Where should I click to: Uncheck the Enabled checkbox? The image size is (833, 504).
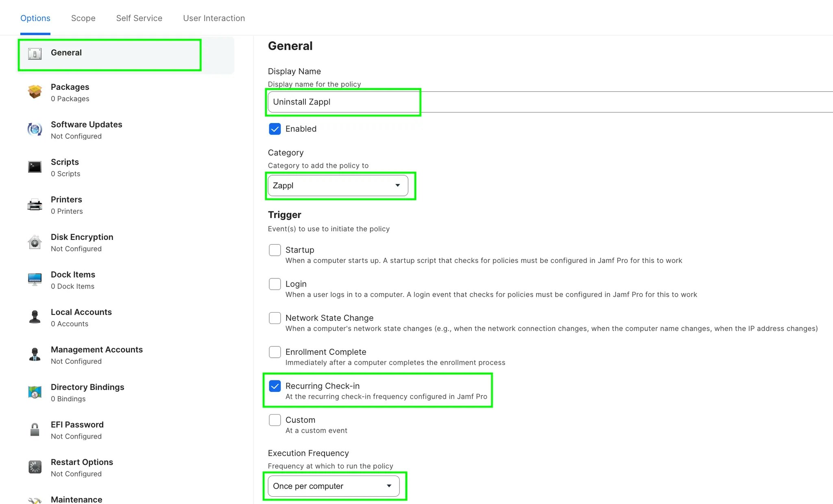(275, 129)
